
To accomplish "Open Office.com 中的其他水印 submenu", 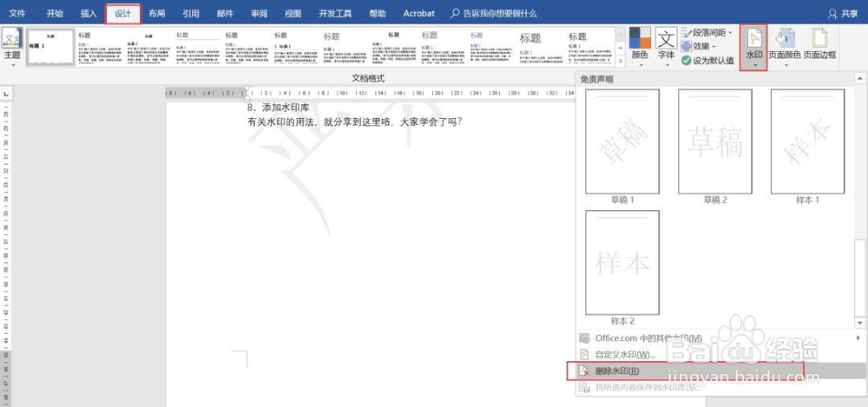I will (x=720, y=338).
